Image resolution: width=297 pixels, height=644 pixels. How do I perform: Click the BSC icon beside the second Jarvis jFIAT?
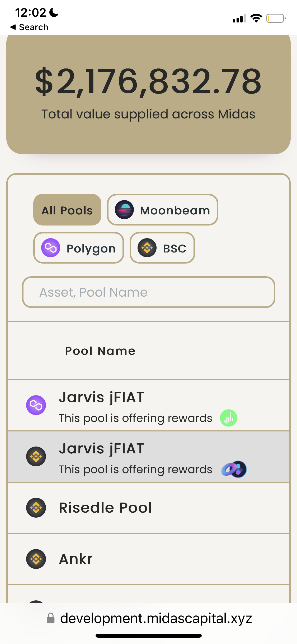coord(36,456)
